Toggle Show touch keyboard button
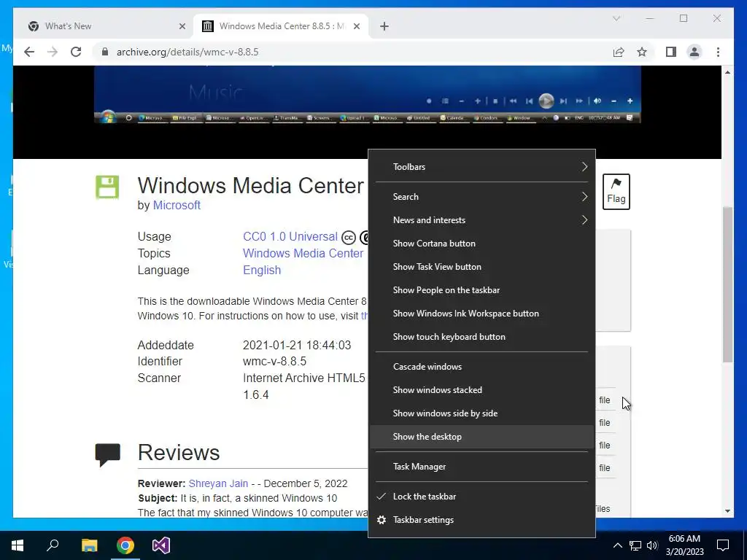Image resolution: width=747 pixels, height=560 pixels. coord(481,337)
